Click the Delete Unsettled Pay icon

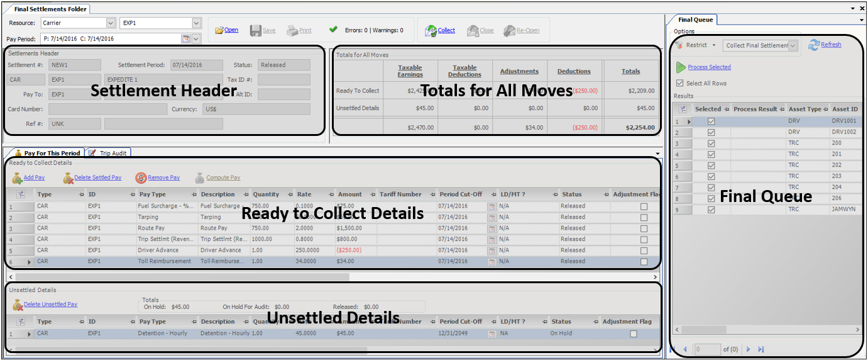18,305
